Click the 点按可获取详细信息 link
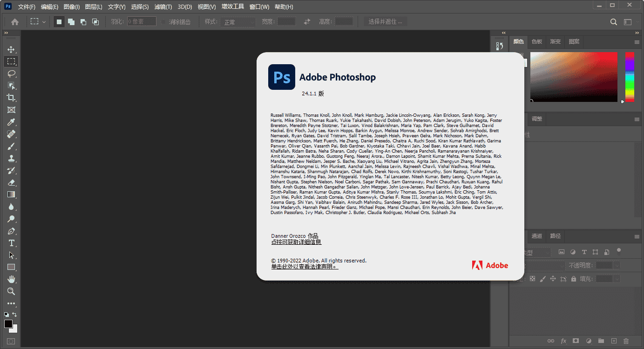644x349 pixels. click(296, 242)
